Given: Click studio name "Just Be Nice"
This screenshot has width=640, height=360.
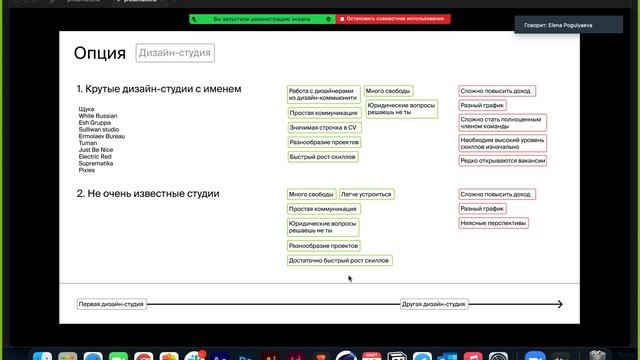Looking at the screenshot, I should click(x=96, y=150).
